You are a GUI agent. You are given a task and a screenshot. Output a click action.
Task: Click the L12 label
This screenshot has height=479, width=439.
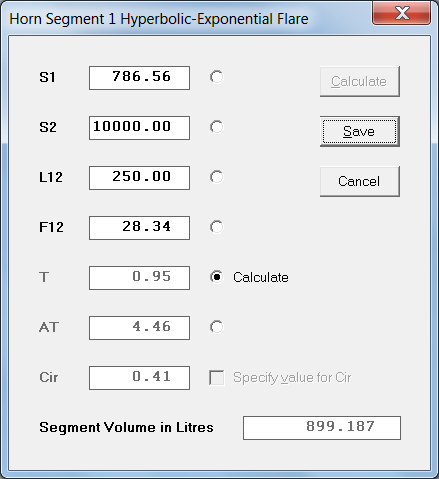coord(51,177)
